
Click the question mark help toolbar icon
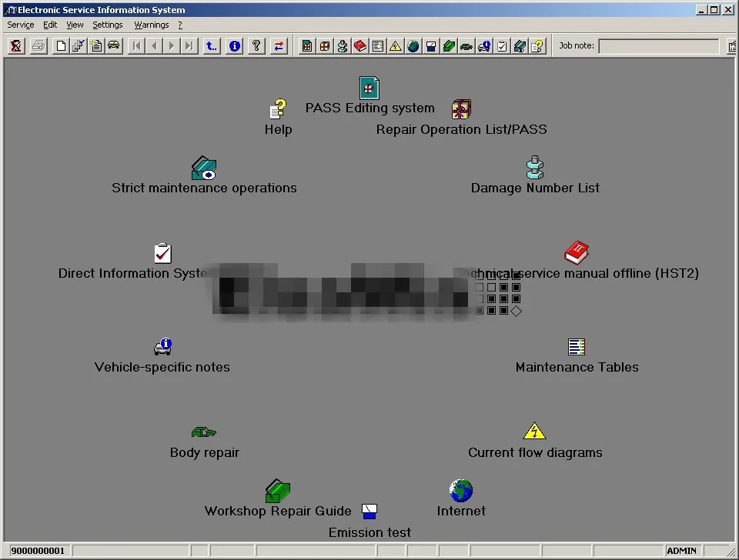tap(256, 45)
